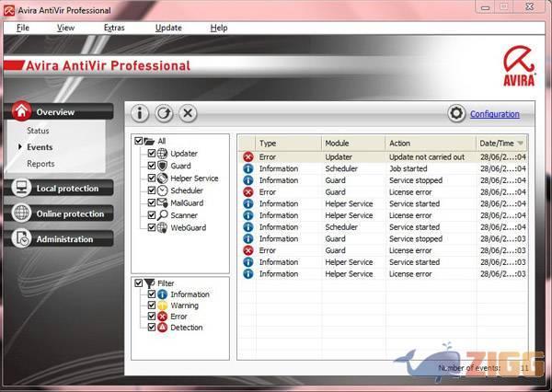Disable the Warning filter checkbox
552x392 pixels.
152,306
